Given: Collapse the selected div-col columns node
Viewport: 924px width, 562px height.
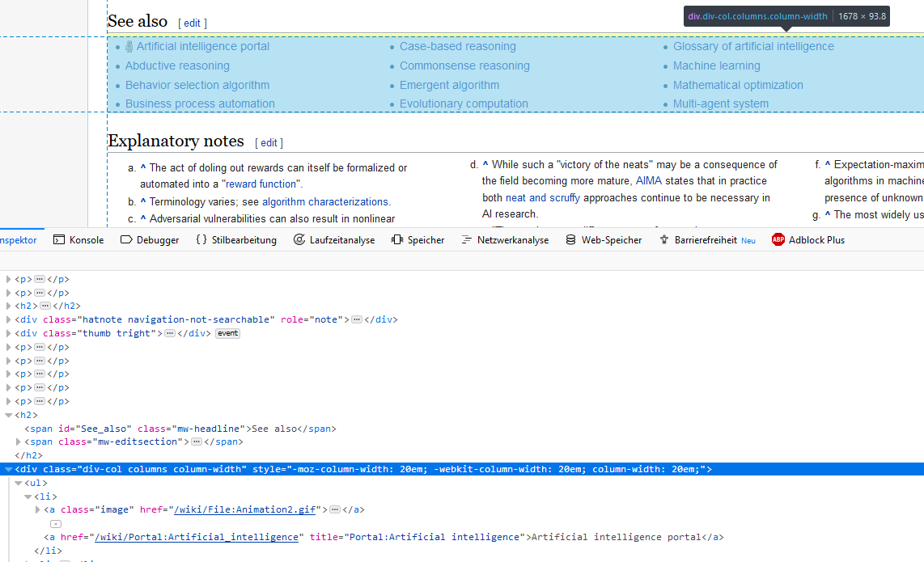Looking at the screenshot, I should (x=9, y=469).
